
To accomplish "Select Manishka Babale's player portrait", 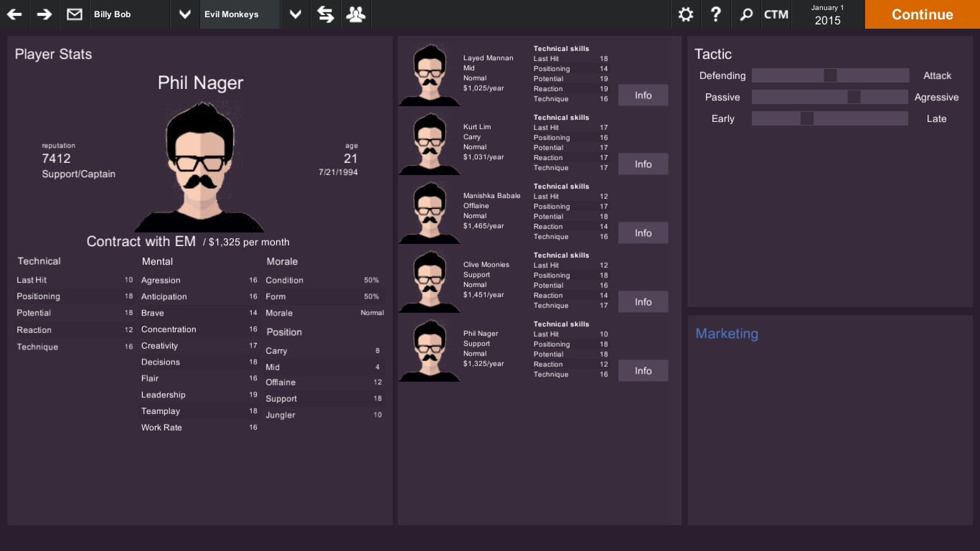I will (429, 212).
